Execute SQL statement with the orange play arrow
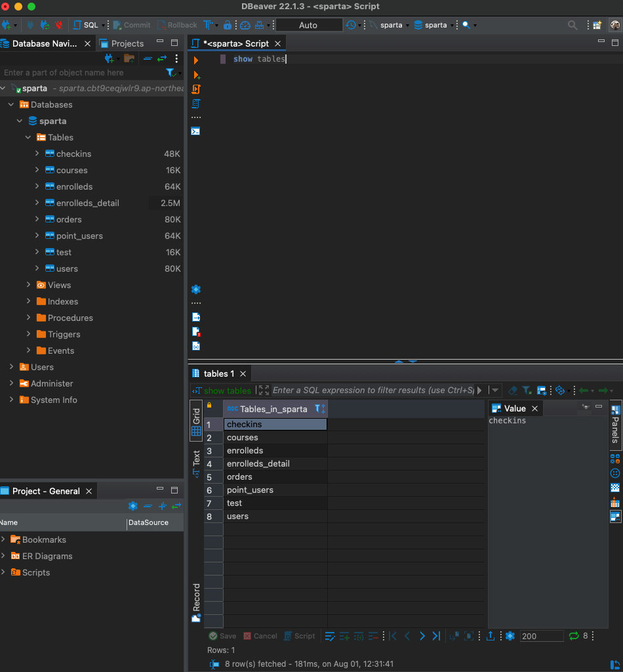The image size is (623, 672). pyautogui.click(x=195, y=60)
